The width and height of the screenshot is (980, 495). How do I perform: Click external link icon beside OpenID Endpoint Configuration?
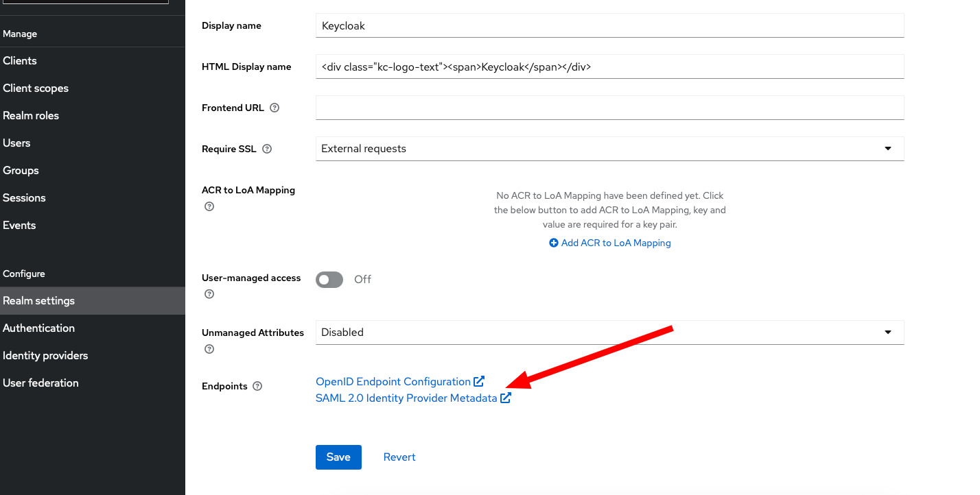[479, 381]
